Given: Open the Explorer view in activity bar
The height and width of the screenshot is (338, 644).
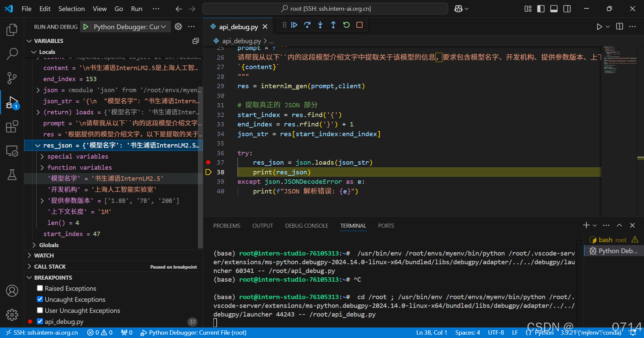Looking at the screenshot, I should tap(12, 30).
